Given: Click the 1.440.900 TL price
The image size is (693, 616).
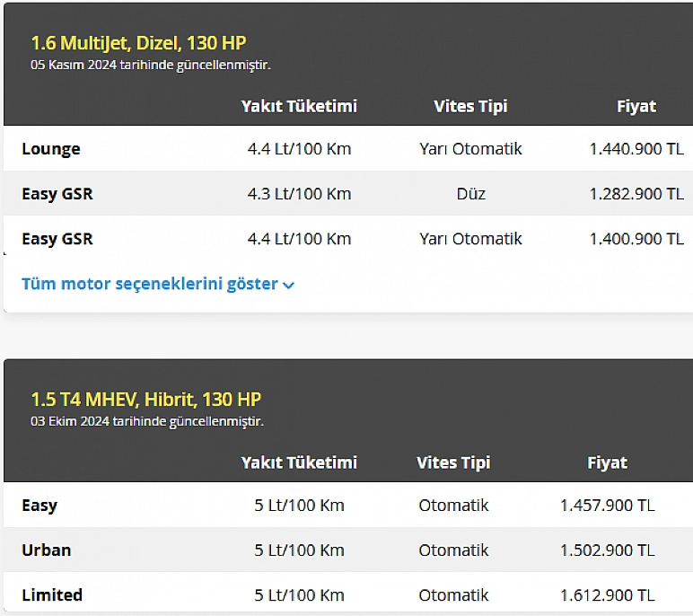Looking at the screenshot, I should click(x=636, y=148).
